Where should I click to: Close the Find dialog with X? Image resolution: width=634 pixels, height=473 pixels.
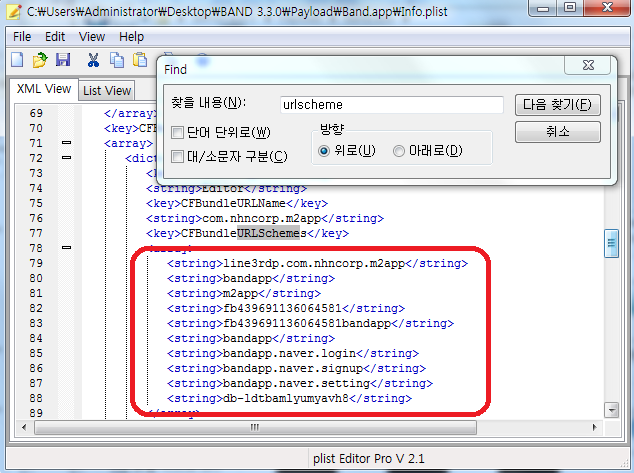tap(588, 65)
